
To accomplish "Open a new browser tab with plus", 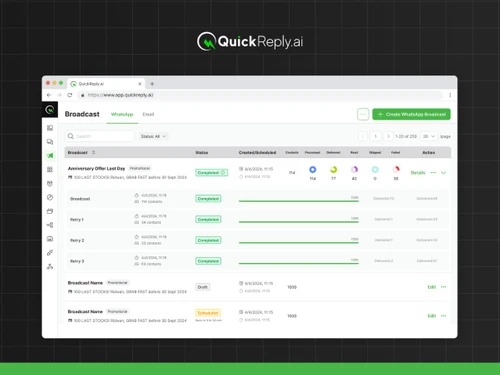I will (152, 84).
